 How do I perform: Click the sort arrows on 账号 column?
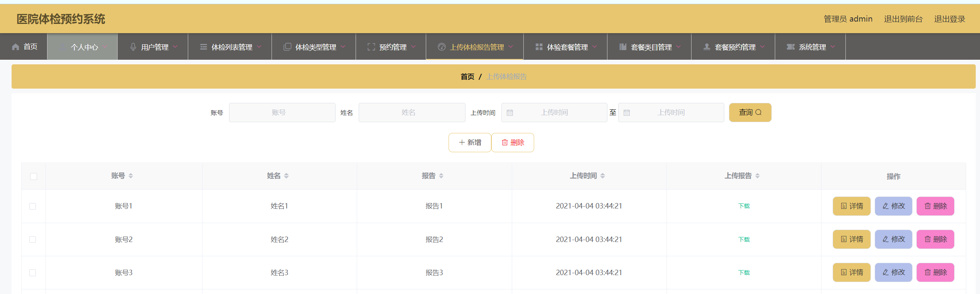click(x=131, y=176)
